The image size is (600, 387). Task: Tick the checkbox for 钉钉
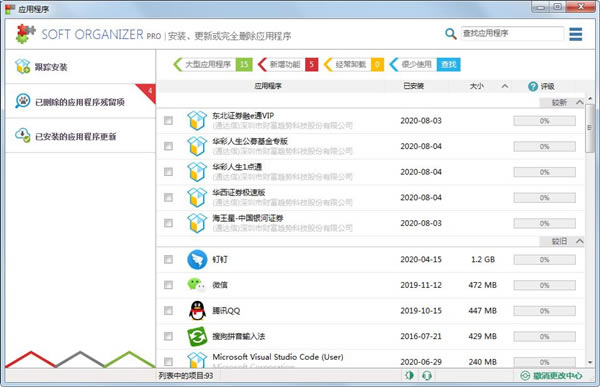tap(168, 260)
